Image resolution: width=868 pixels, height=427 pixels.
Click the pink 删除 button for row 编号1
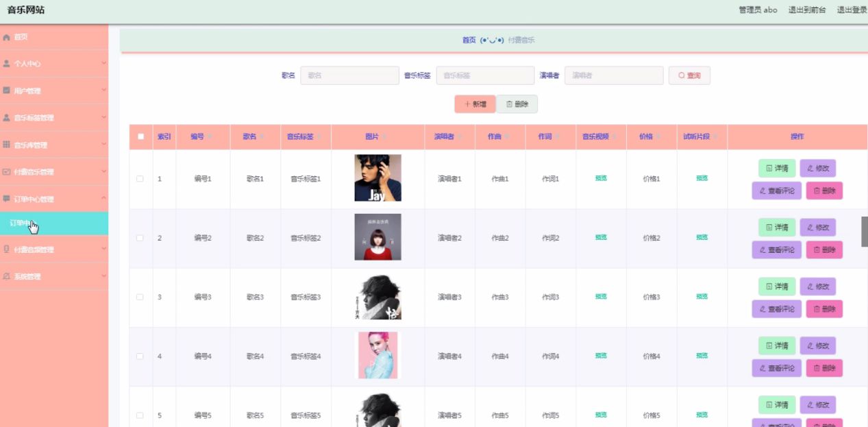tap(824, 191)
